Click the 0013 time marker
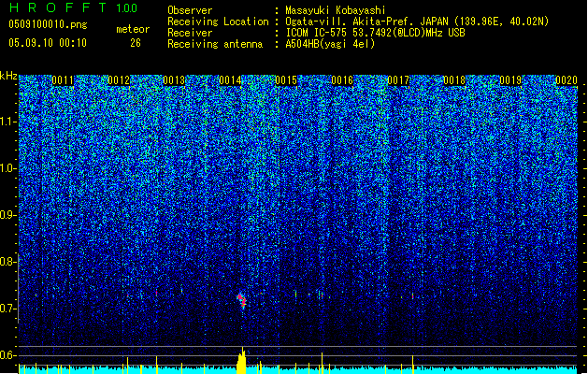588x374 pixels. click(x=174, y=80)
